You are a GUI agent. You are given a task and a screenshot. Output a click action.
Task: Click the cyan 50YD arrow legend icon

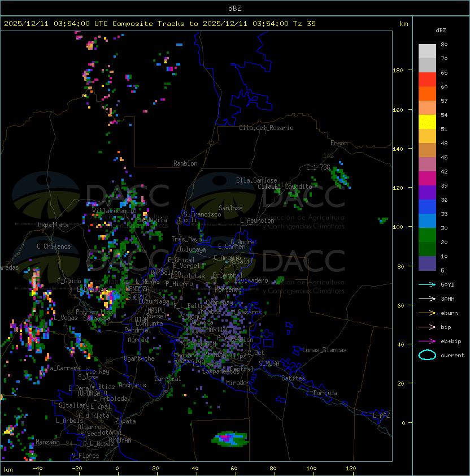pyautogui.click(x=427, y=284)
